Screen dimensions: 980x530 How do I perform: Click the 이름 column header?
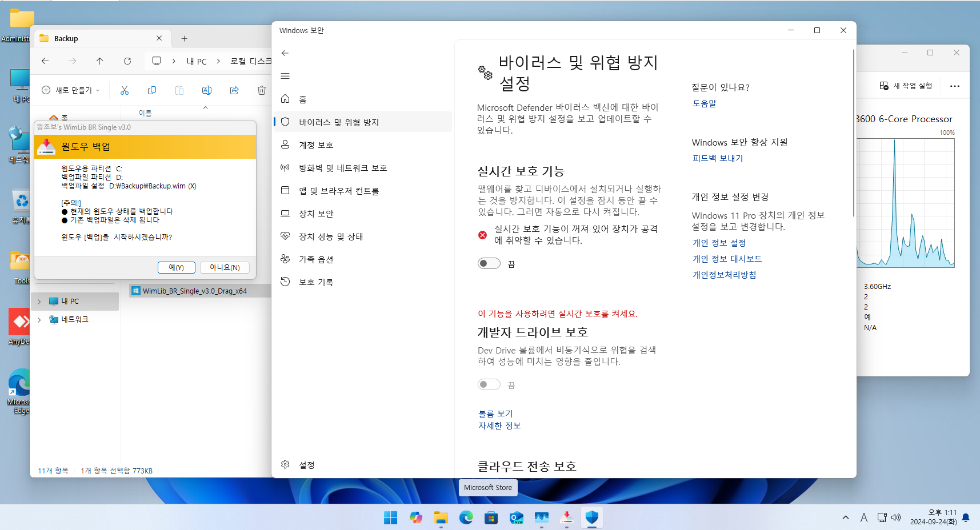(145, 113)
